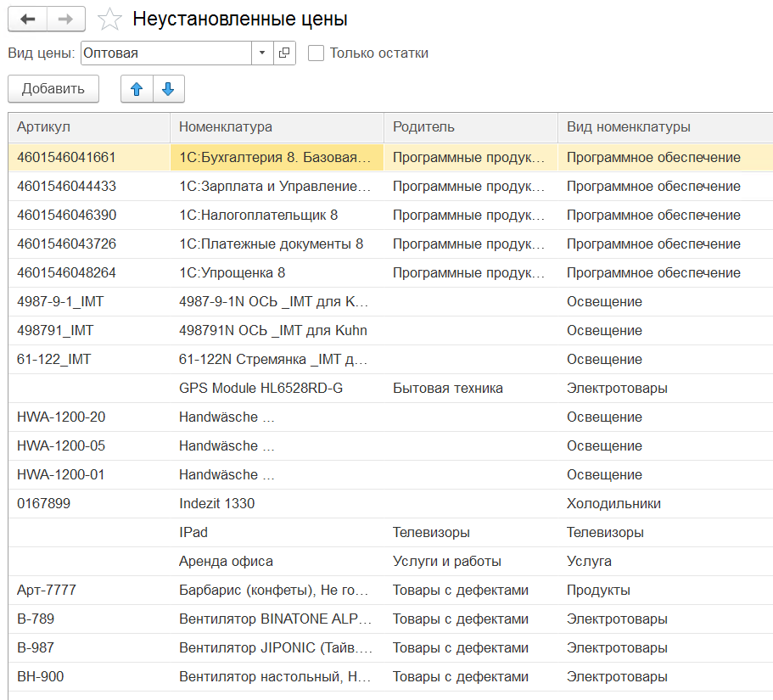Click Товары с дефектами in Арт-7777 row
The image size is (773, 700).
pyautogui.click(x=471, y=590)
